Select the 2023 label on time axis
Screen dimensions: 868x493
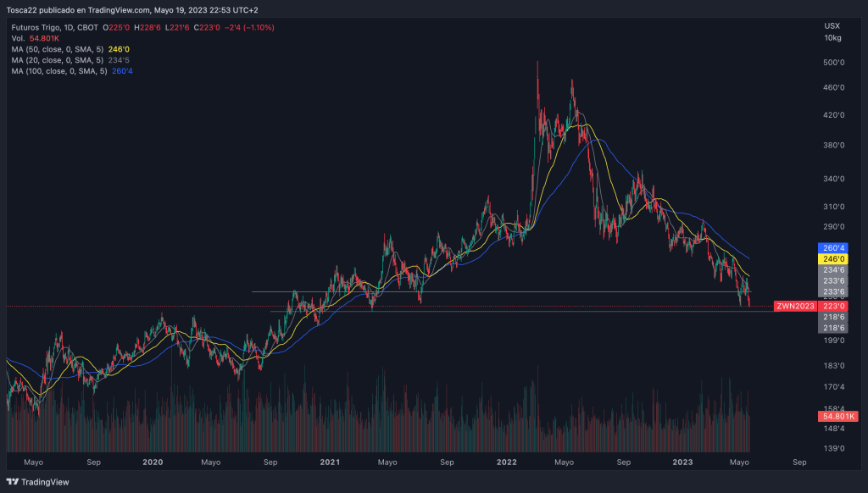(x=682, y=463)
